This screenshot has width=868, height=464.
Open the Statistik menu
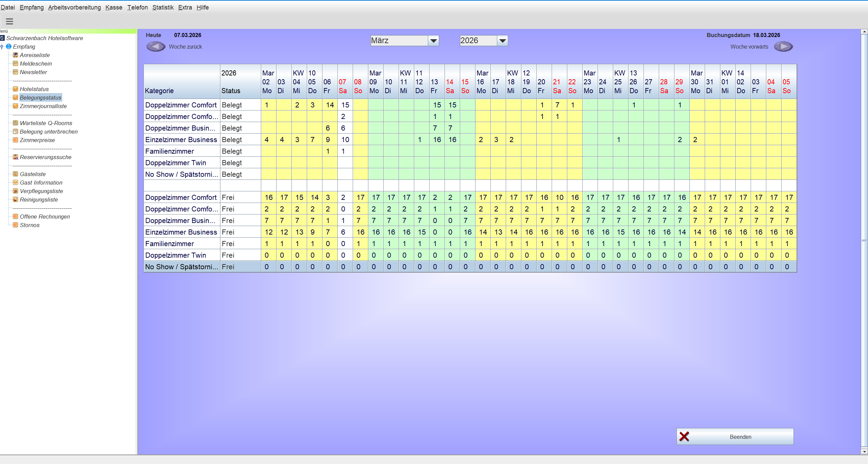tap(163, 7)
